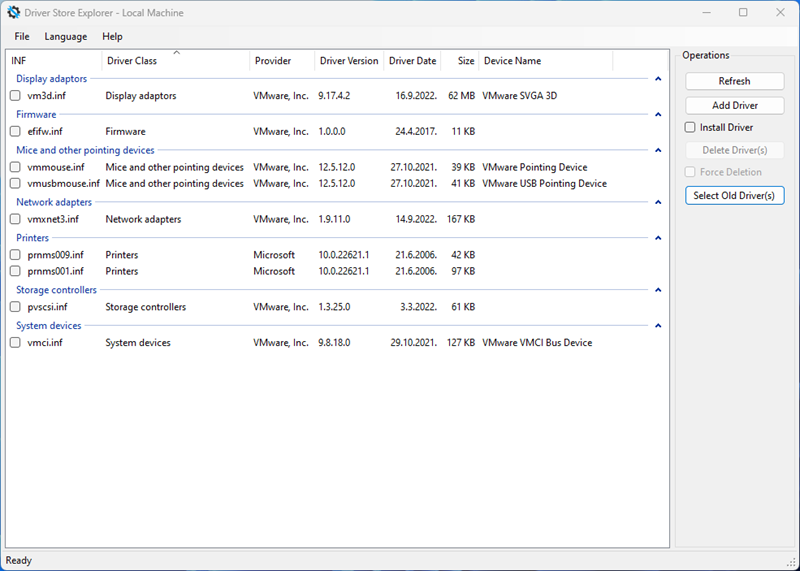Click the Refresh button
The width and height of the screenshot is (800, 571).
click(x=734, y=81)
